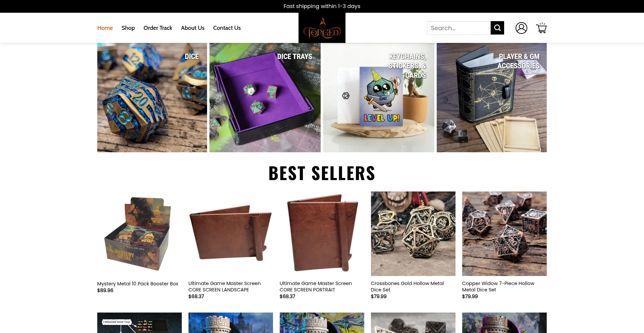The width and height of the screenshot is (644, 333).
Task: Open the user account icon
Action: [x=521, y=28]
